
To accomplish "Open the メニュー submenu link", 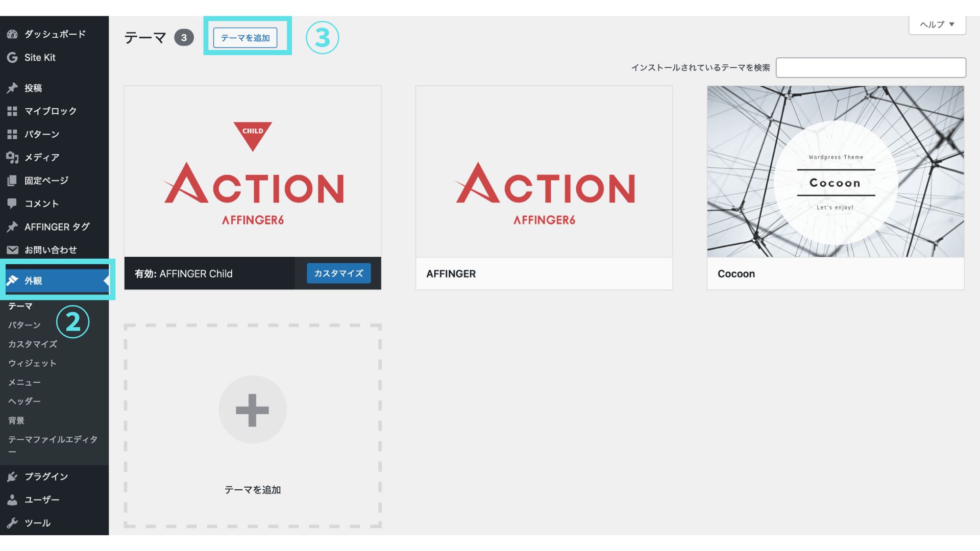I will pos(24,382).
